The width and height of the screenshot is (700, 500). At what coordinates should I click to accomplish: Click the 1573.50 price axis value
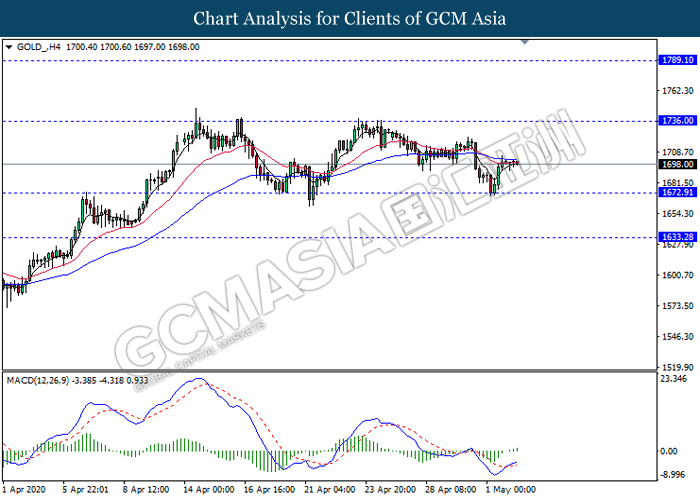(677, 306)
